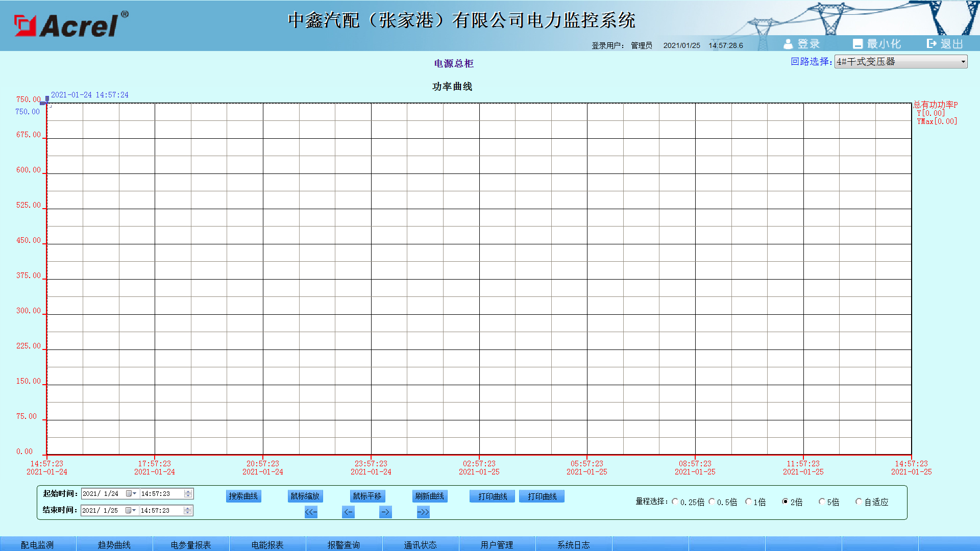Image resolution: width=980 pixels, height=551 pixels.
Task: Click 鼠标缩放 mouse zoom button
Action: coord(305,496)
